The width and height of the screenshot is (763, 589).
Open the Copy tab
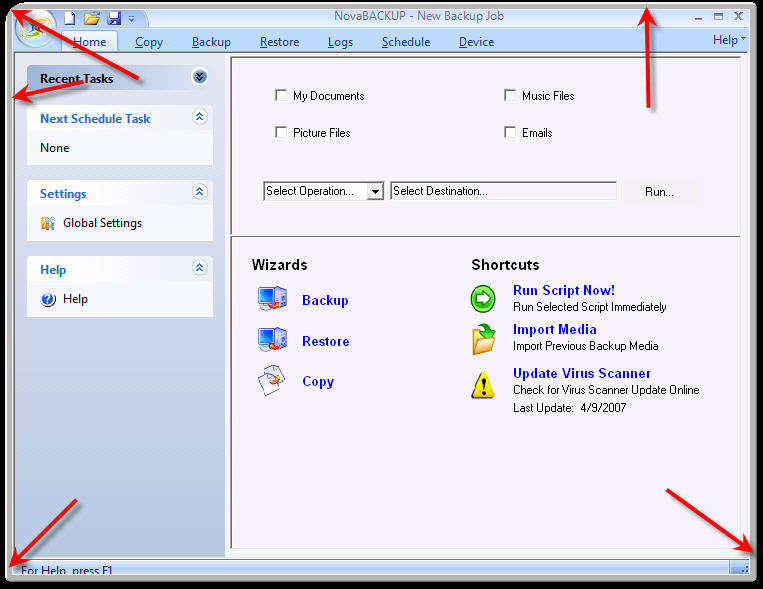149,42
